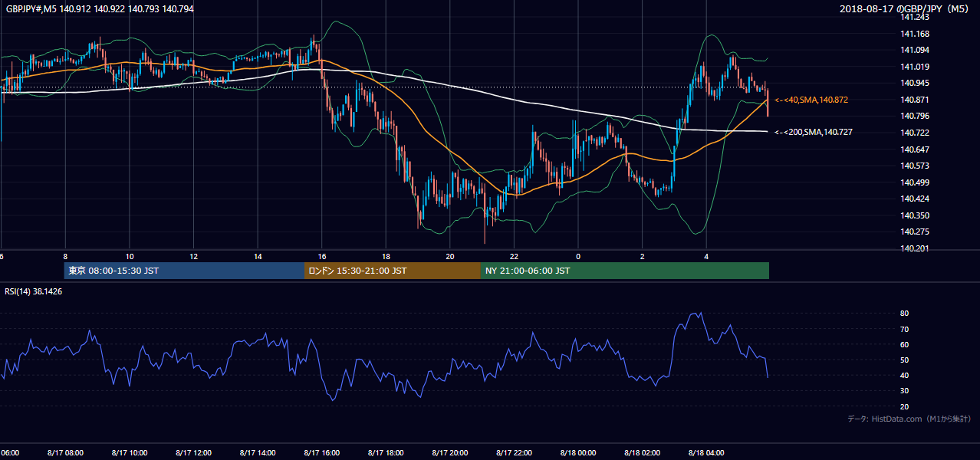Click hour marker 12 under the price chart
The image size is (980, 460).
pyautogui.click(x=194, y=256)
